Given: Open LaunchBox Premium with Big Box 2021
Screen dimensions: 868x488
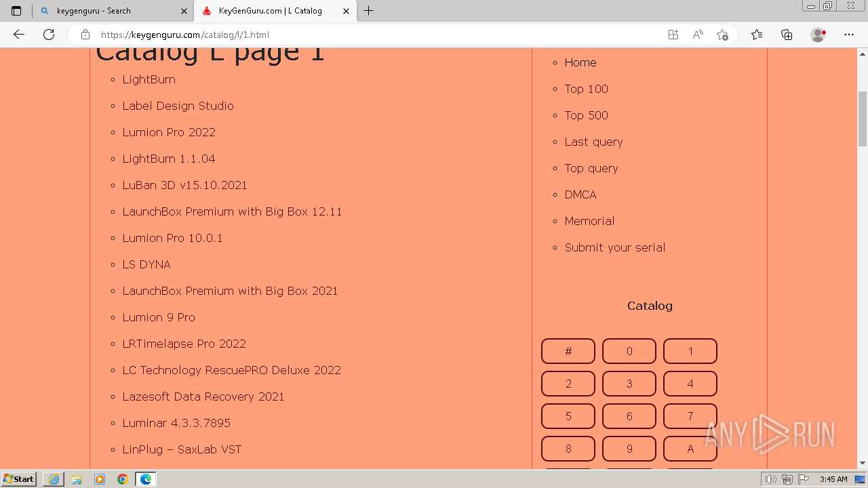Looking at the screenshot, I should point(230,291).
